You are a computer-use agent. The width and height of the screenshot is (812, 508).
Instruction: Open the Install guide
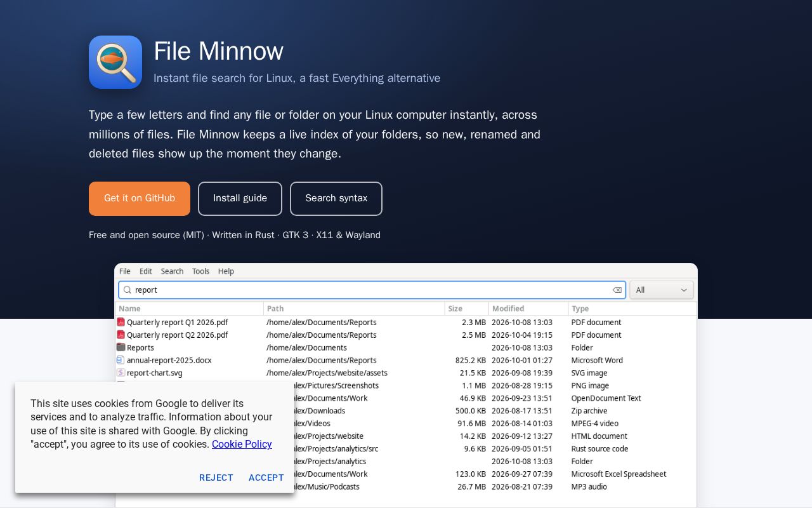click(x=240, y=199)
